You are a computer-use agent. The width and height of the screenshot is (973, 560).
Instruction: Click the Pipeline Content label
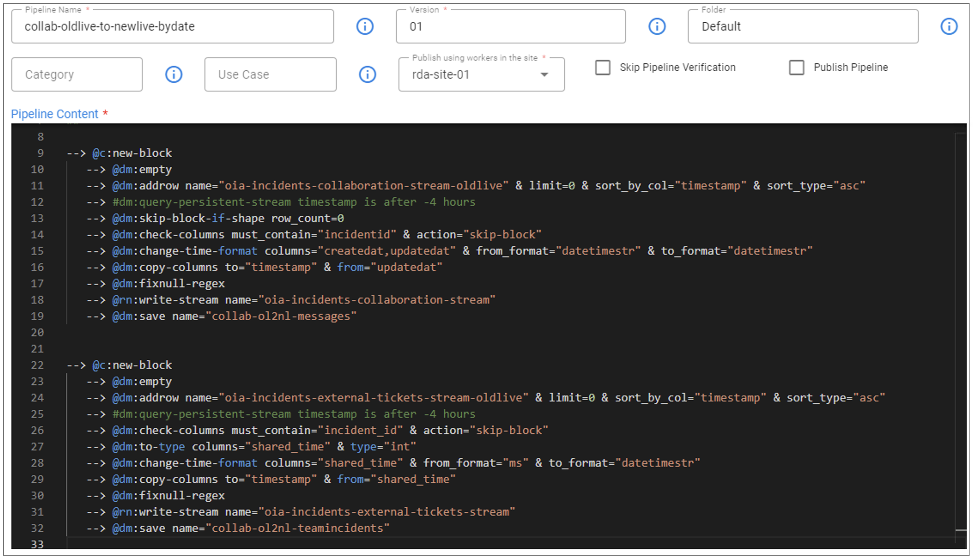pyautogui.click(x=55, y=114)
